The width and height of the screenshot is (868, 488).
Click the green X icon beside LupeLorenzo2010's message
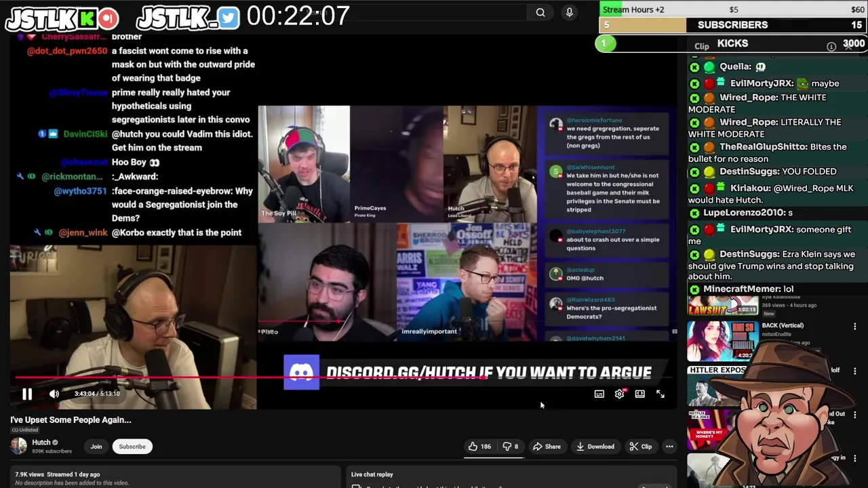tap(694, 213)
